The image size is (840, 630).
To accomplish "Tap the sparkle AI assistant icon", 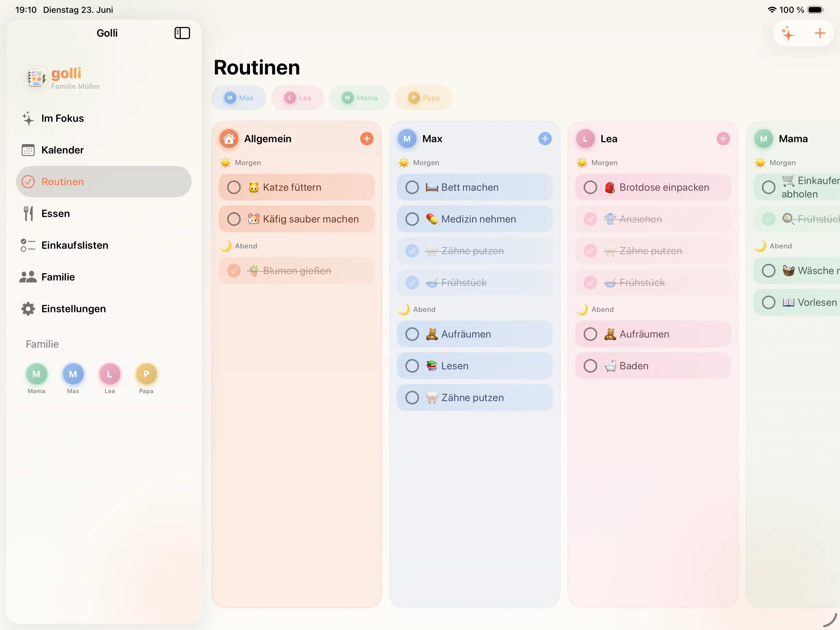I will click(787, 33).
